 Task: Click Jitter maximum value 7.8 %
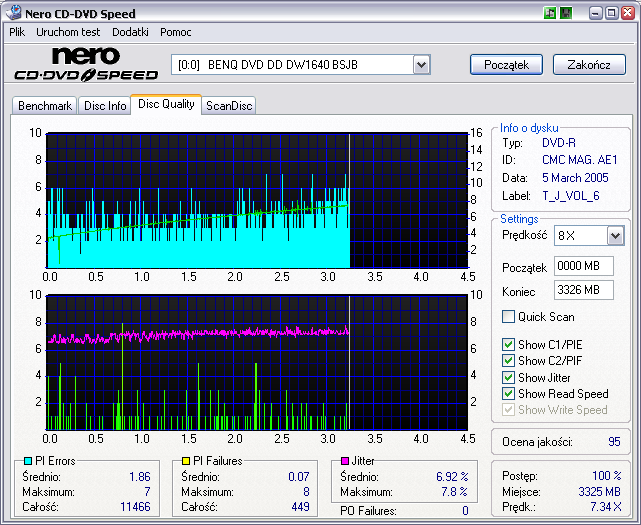click(x=455, y=492)
